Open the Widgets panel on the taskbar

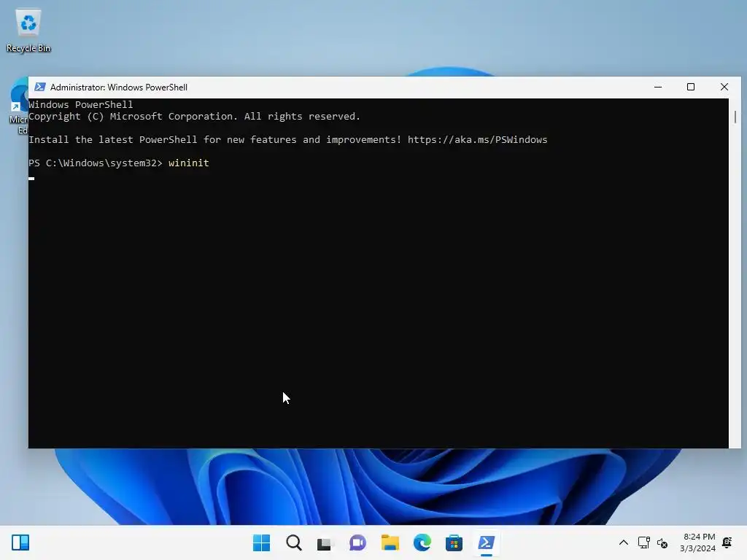(x=20, y=542)
